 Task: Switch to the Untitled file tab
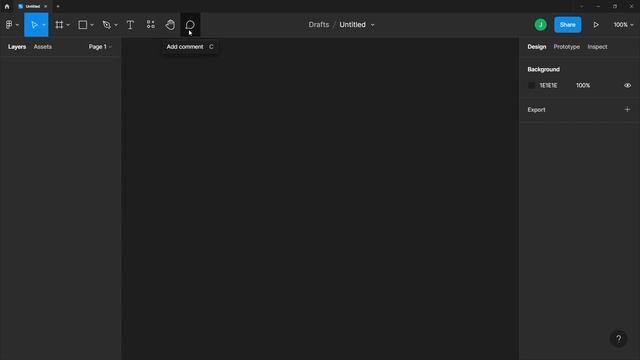coord(32,7)
